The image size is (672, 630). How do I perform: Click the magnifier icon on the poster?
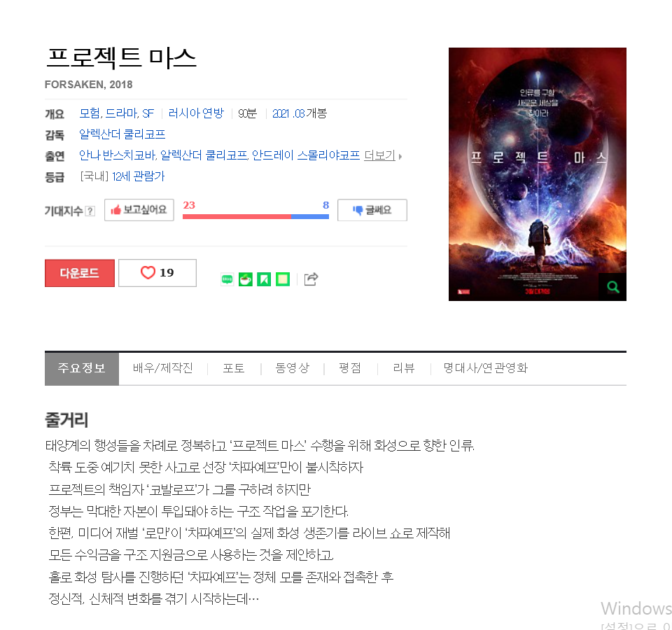pyautogui.click(x=613, y=287)
